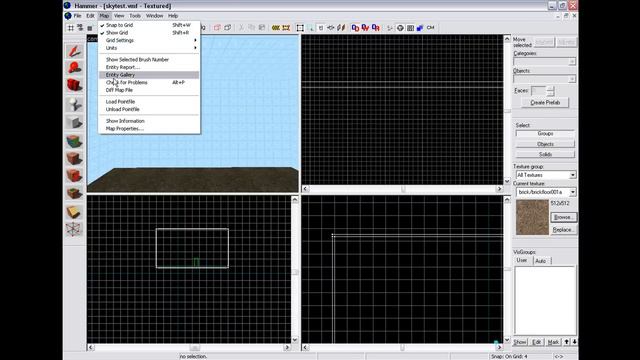The height and width of the screenshot is (360, 640).
Task: Toggle the 3D grid toolbar icon
Action: [x=80, y=28]
